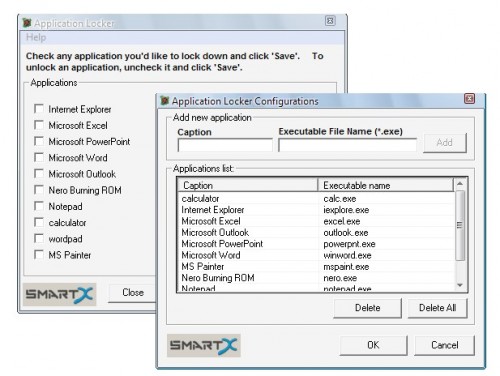Image resolution: width=500 pixels, height=376 pixels.
Task: Click the Close button in Application Locker
Action: point(132,293)
